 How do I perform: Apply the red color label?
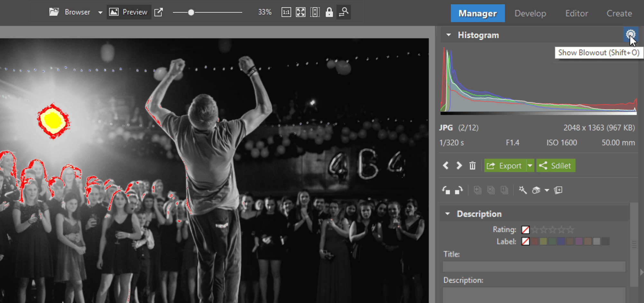click(535, 241)
